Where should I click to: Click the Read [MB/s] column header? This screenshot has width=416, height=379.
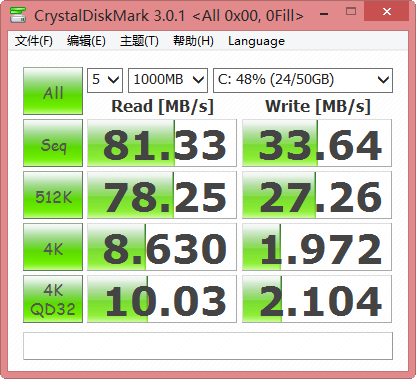click(162, 107)
